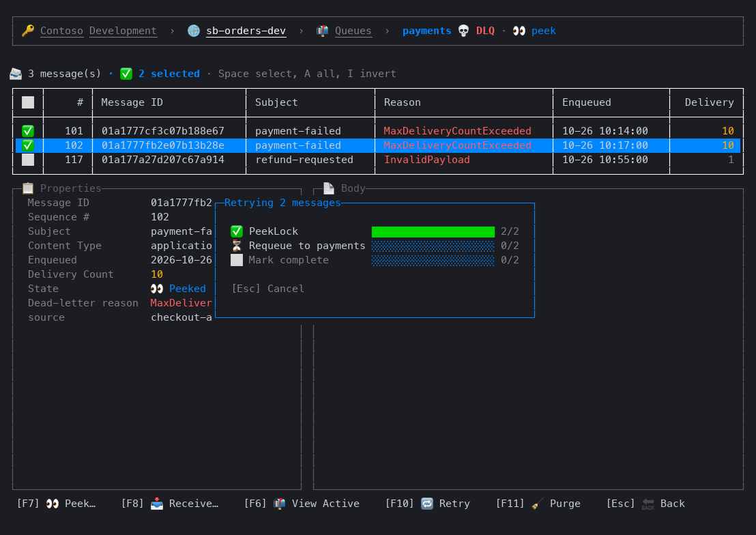Select message ID 01a1777fb2e07b13b28e
Image resolution: width=756 pixels, height=535 pixels.
click(x=163, y=145)
